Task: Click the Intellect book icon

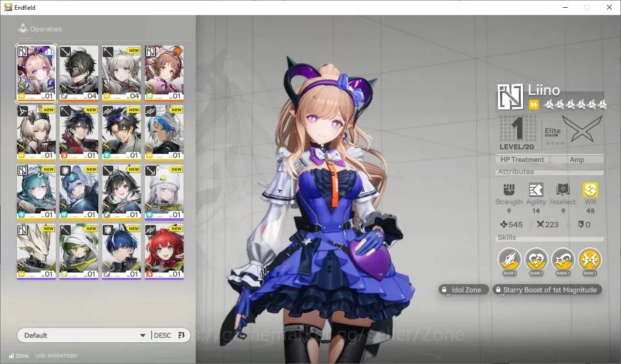Action: 563,189
